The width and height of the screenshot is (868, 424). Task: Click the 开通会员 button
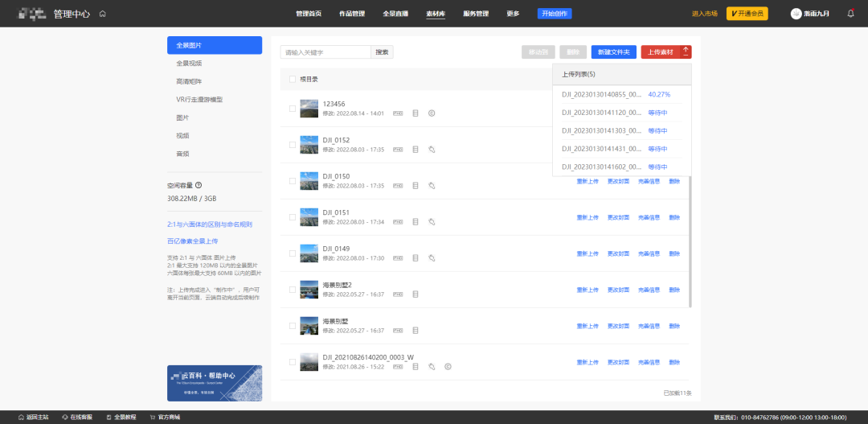747,14
